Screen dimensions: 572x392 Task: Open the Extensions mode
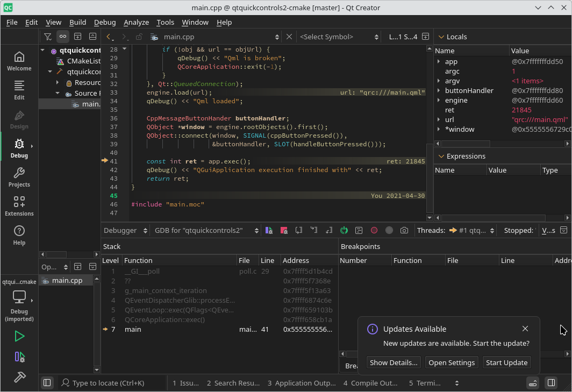pyautogui.click(x=19, y=206)
